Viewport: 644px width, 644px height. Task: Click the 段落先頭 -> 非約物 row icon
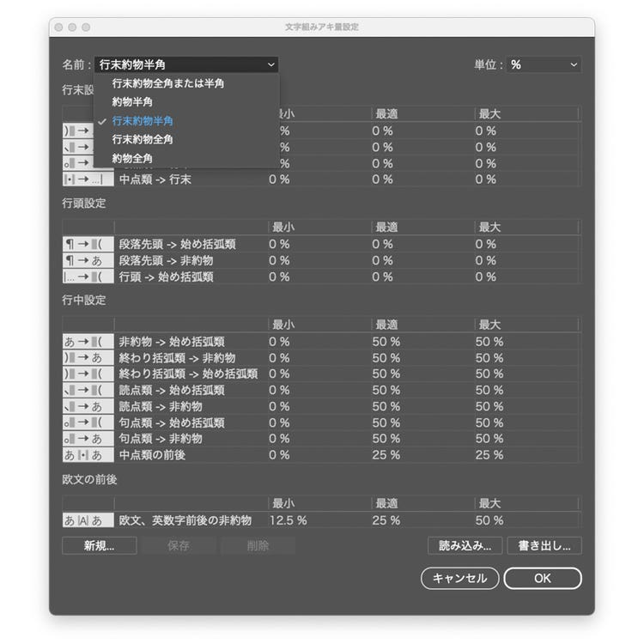pyautogui.click(x=88, y=260)
